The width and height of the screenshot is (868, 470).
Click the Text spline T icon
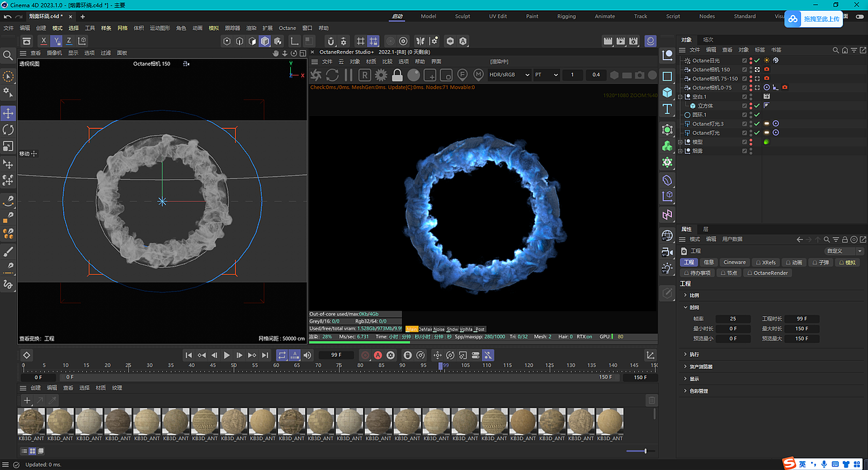click(667, 109)
